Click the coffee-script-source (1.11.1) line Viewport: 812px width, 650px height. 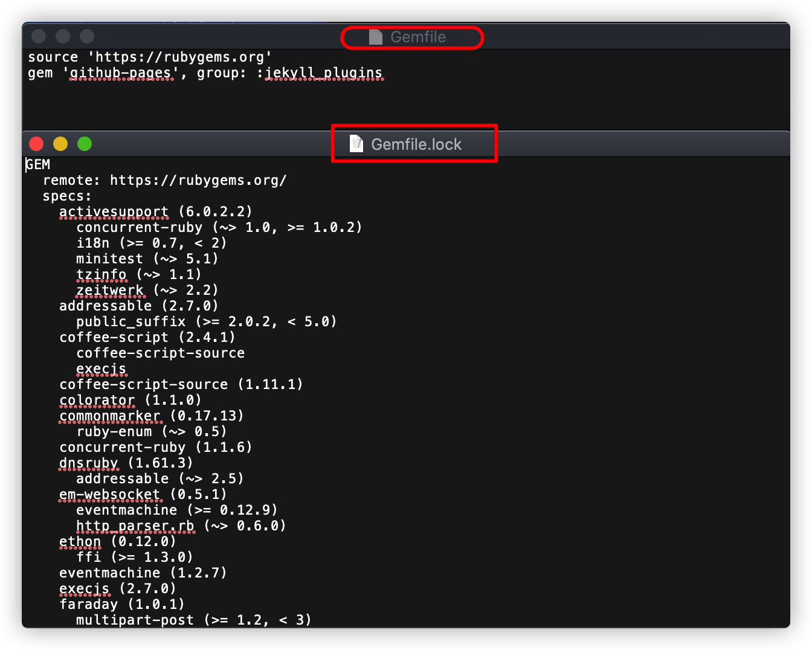point(181,385)
